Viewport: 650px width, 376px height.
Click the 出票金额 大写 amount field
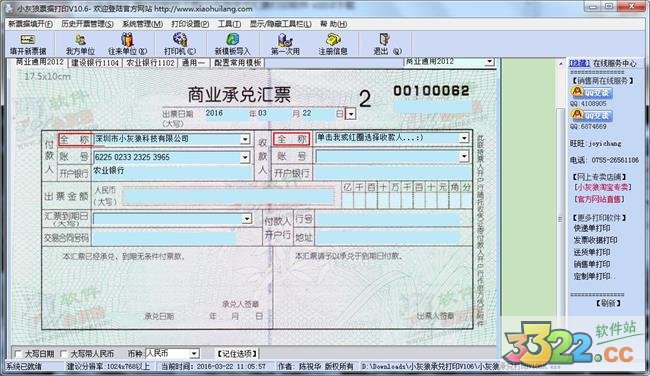[x=228, y=196]
